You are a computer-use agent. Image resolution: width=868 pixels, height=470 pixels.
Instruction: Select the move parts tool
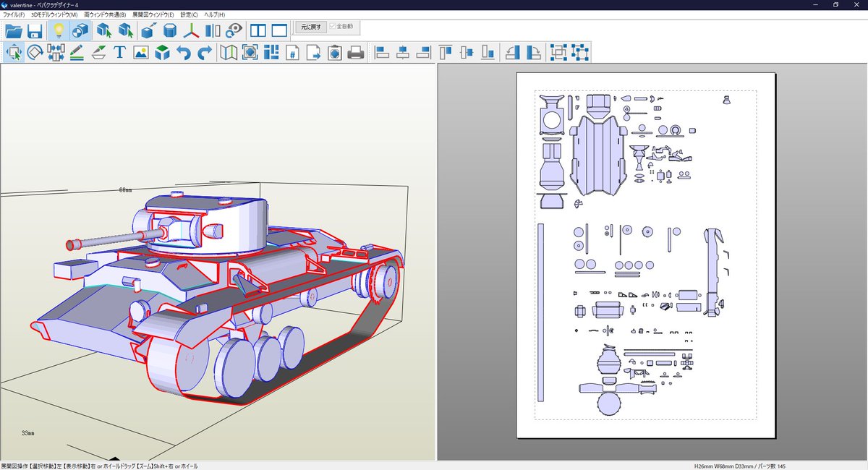[14, 53]
